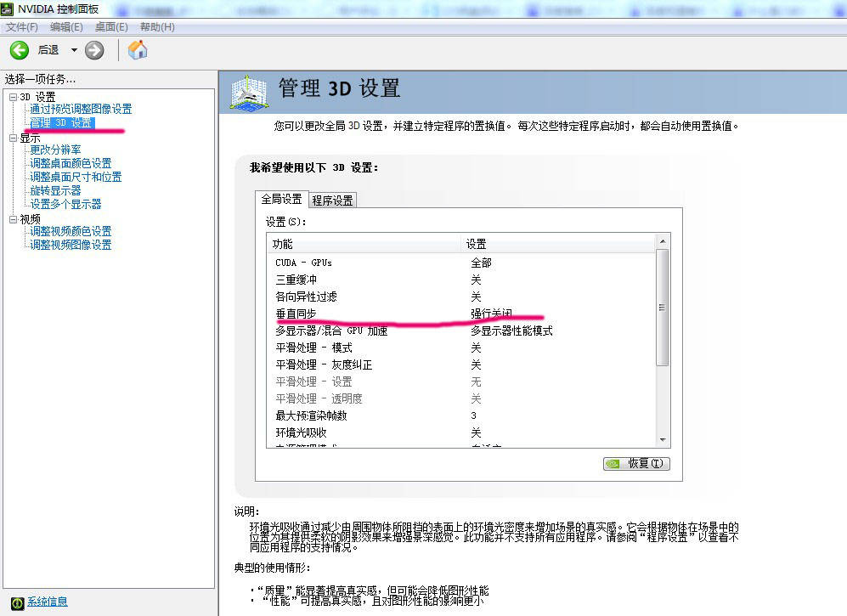Open the 文件(F) menu
Viewport: 847px width, 616px height.
21,27
